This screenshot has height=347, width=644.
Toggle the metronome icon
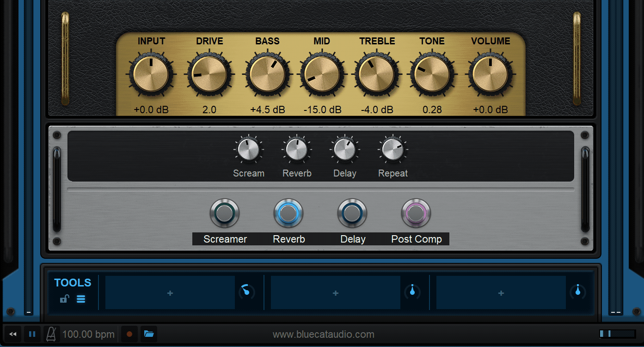pos(51,334)
